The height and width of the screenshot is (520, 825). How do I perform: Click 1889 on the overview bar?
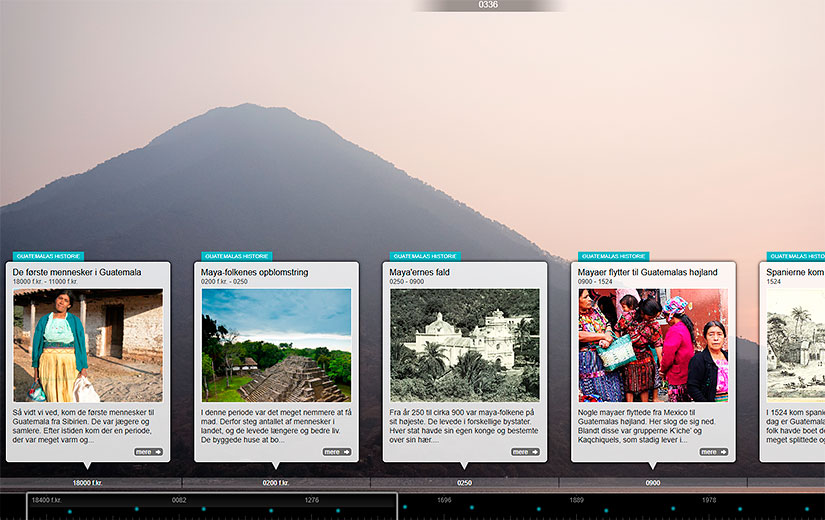577,500
